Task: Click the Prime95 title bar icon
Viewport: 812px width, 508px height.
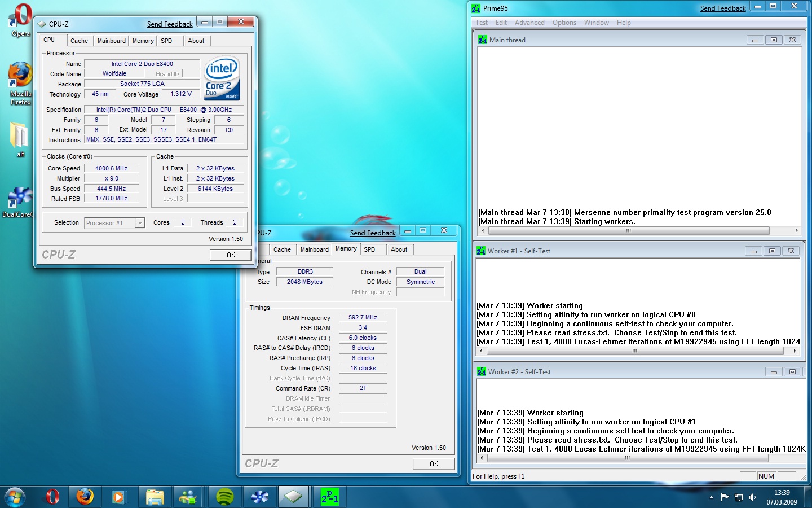Action: (x=476, y=8)
